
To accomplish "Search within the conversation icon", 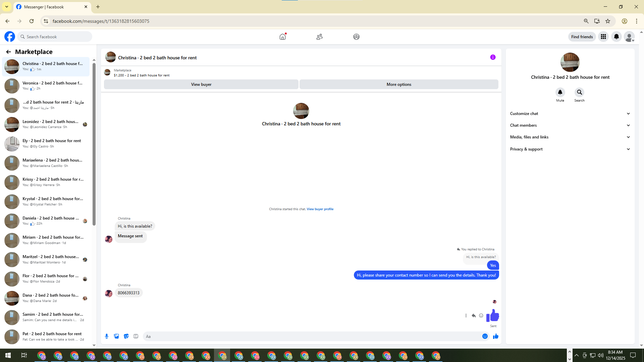I will (579, 92).
